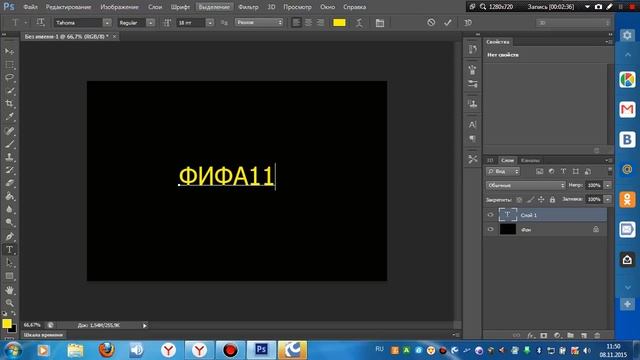Select the Paint Bucket tool

[9, 196]
